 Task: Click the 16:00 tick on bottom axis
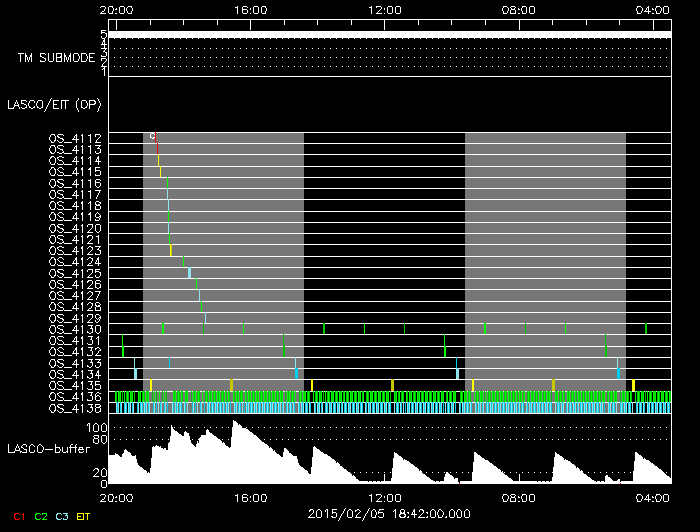click(249, 497)
